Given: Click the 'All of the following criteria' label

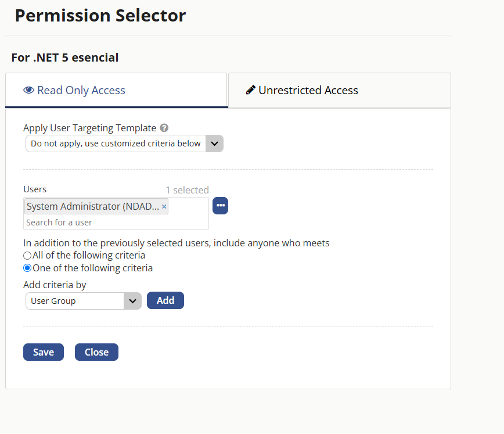Looking at the screenshot, I should [x=89, y=256].
